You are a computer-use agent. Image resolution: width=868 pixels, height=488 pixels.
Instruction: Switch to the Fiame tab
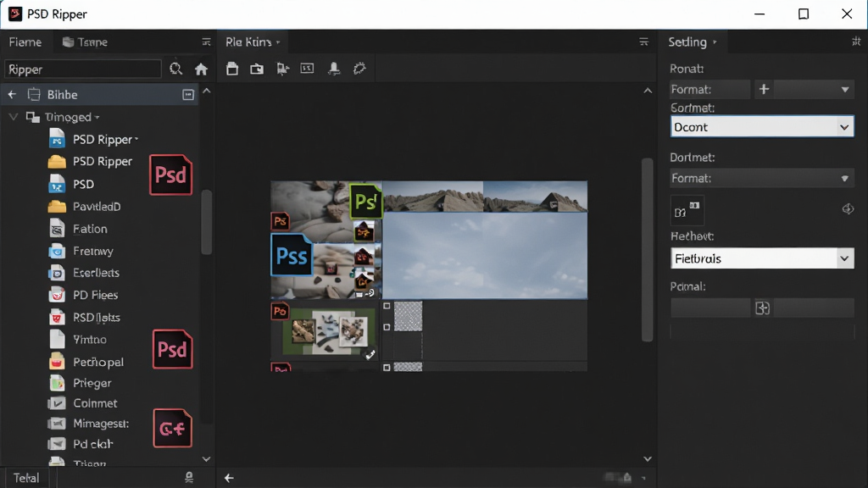pos(25,42)
